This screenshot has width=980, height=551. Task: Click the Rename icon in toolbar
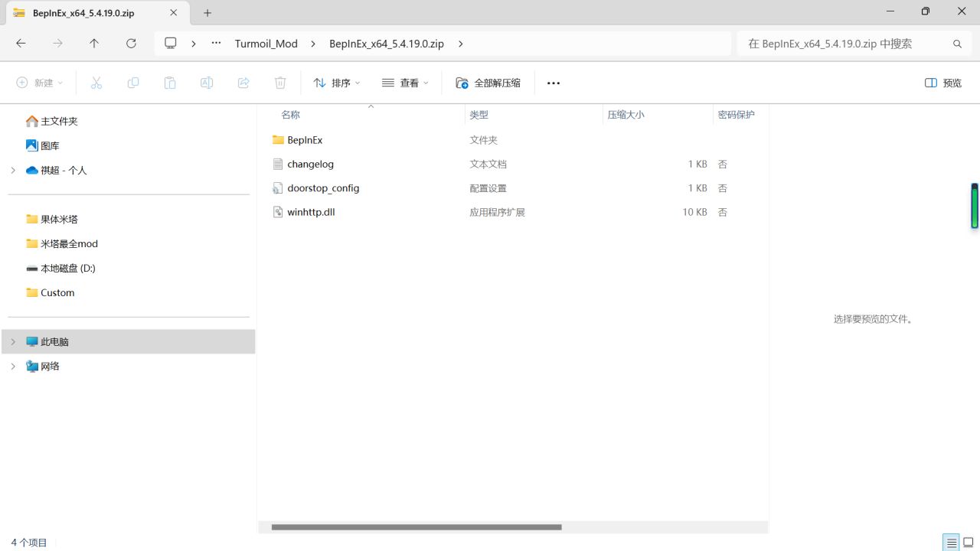point(207,83)
